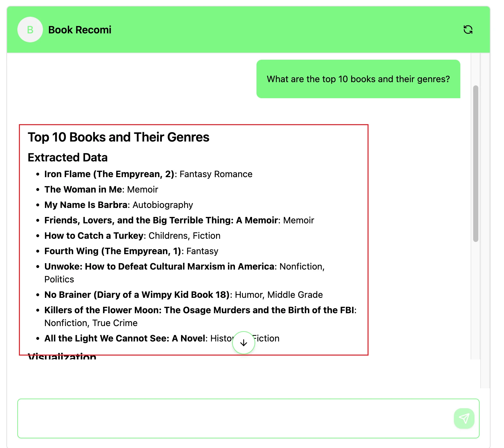Screen dimensions: 504x448
Task: Click the chat scrollbar thumb
Action: [476, 163]
